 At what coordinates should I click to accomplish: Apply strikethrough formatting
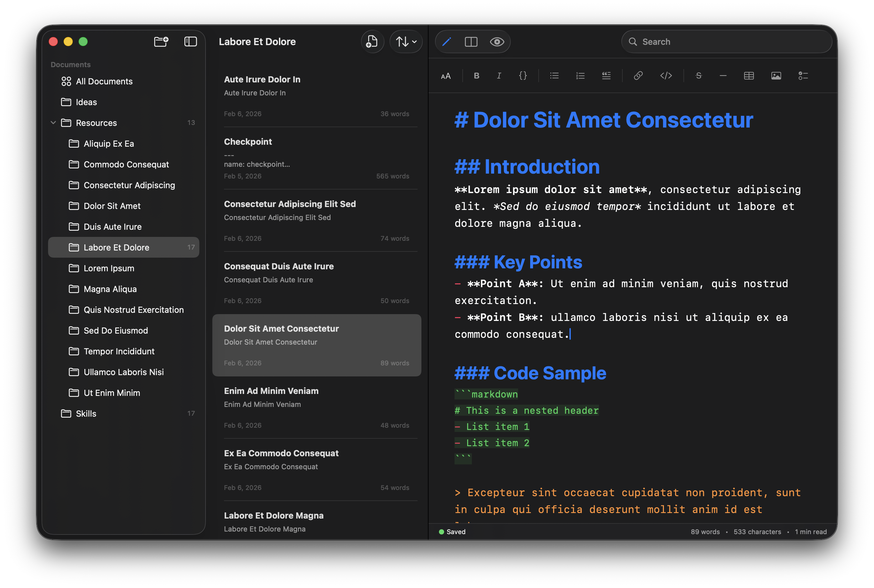point(698,76)
